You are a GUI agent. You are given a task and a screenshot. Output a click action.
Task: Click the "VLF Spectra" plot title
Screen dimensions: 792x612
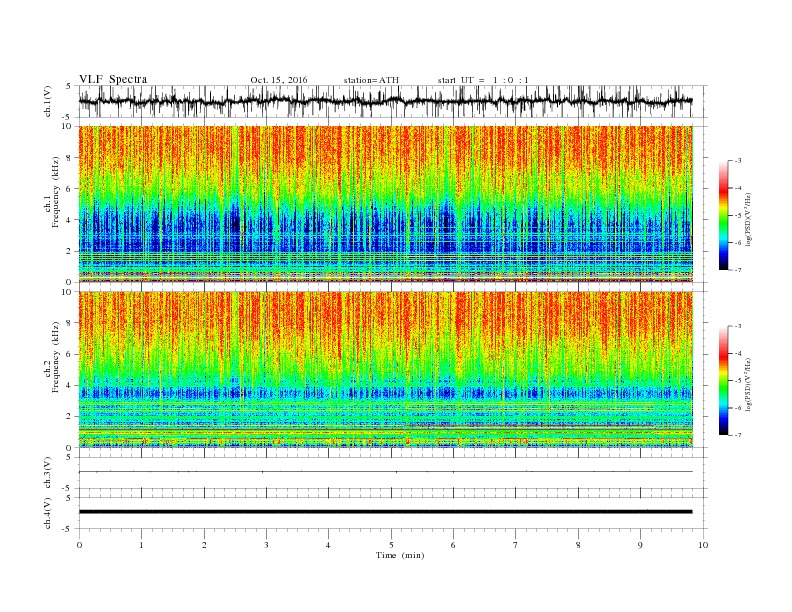pos(113,79)
